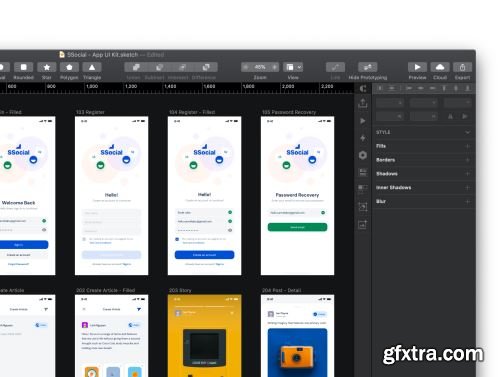This screenshot has width=500, height=377.
Task: Click blue button in 104 Register - Filled
Action: [204, 255]
